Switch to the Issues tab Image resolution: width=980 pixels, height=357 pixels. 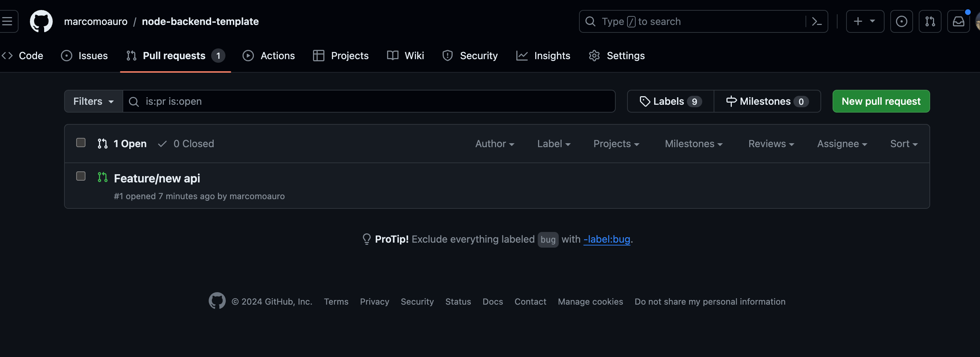coord(84,56)
